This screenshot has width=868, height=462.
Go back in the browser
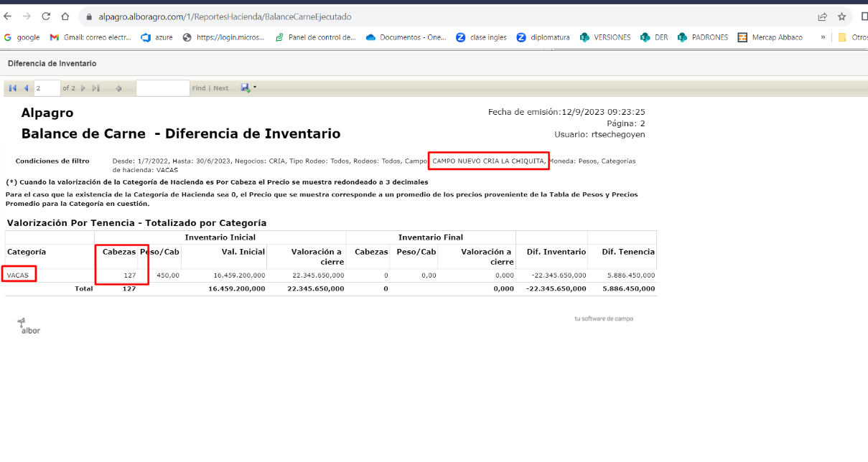point(9,16)
